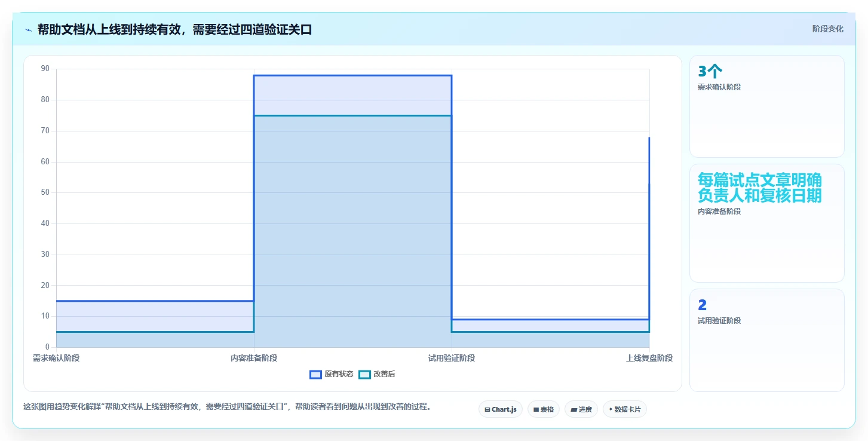Click the 阶段变化 label in header

pos(828,29)
